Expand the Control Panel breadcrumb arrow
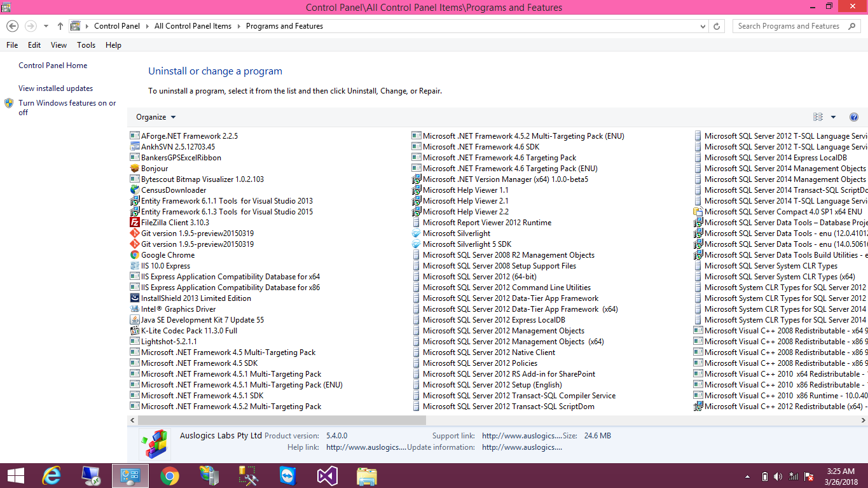868x488 pixels. 148,26
